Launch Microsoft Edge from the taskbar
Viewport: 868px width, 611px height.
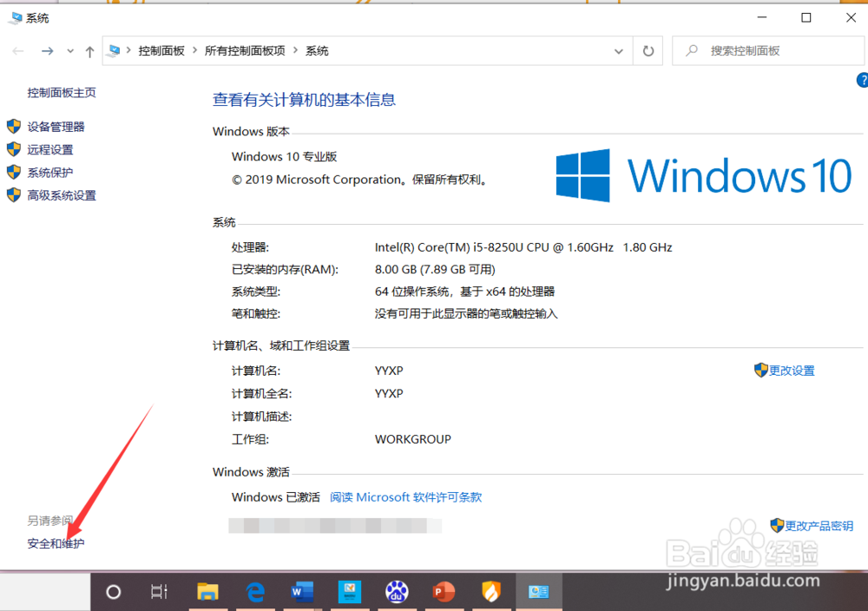tap(255, 592)
